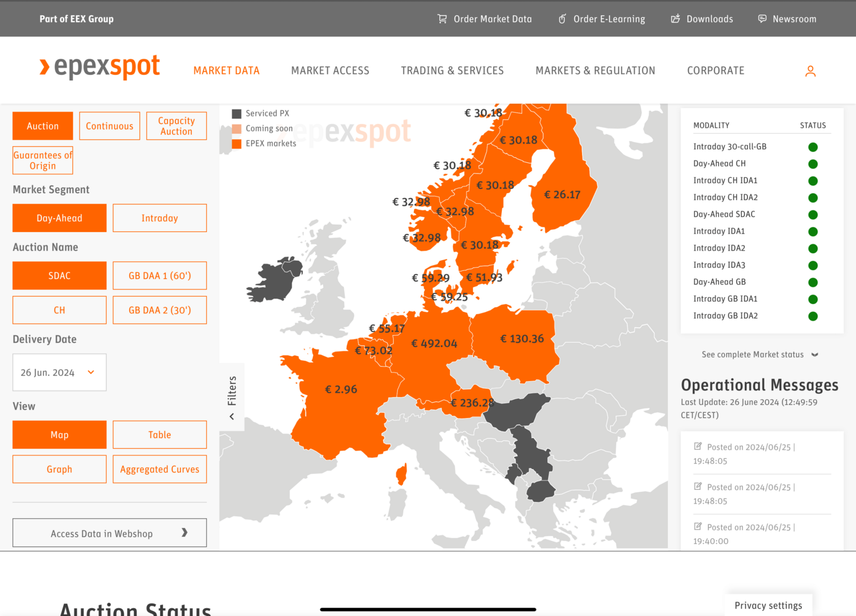The width and height of the screenshot is (856, 616).
Task: Click the EPEX markets orange legend swatch
Action: coord(236,144)
